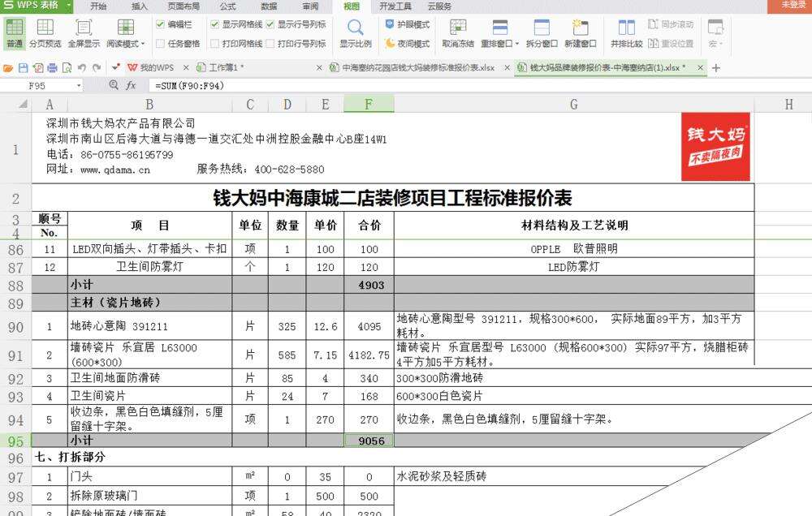The width and height of the screenshot is (812, 516).
Task: Enable the 任务窗格 task pane checkbox
Action: 160,44
